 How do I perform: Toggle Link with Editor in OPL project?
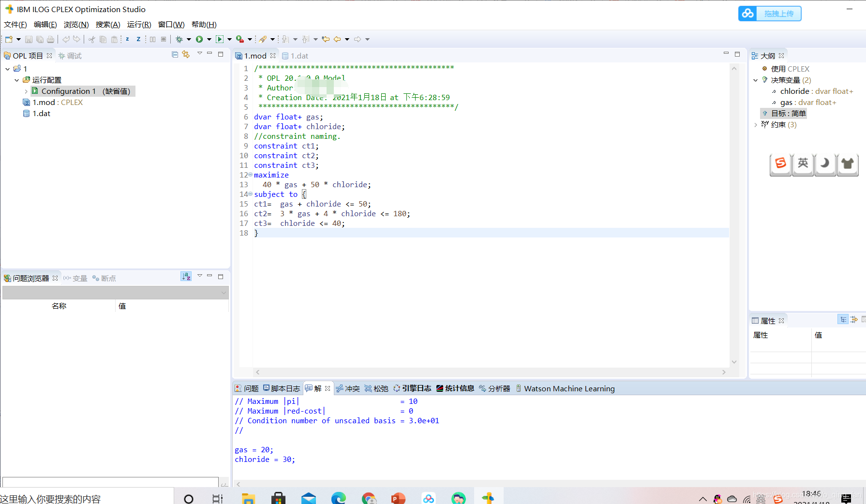(186, 55)
